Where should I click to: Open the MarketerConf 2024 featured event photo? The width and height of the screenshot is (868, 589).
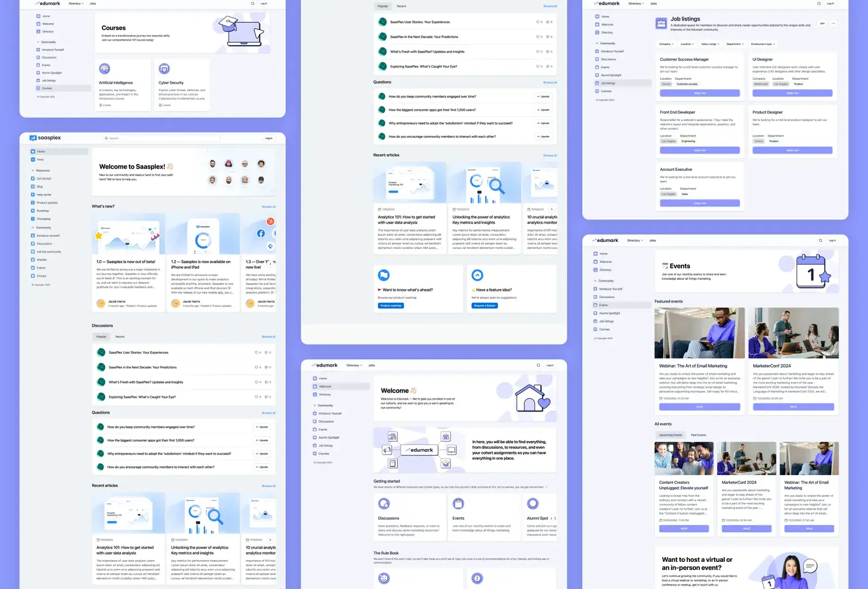(x=794, y=333)
